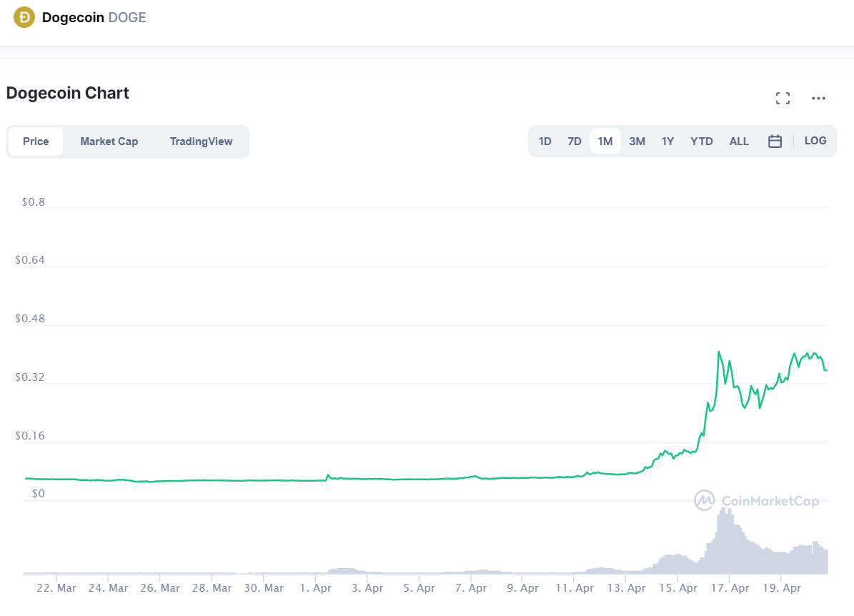Click the small price spike at 1. Apr
Viewport: 854px width, 616px height.
(328, 475)
